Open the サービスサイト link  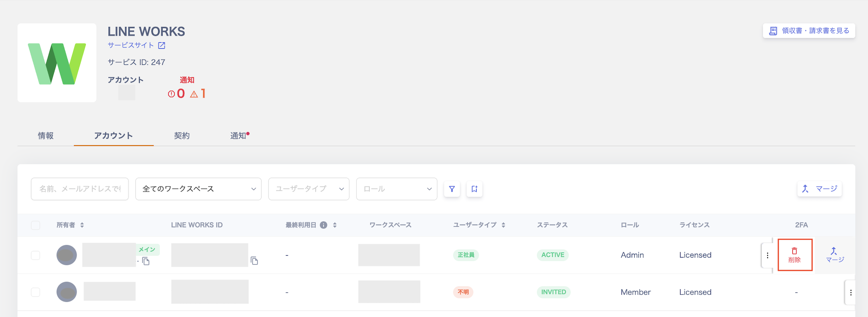pyautogui.click(x=131, y=45)
